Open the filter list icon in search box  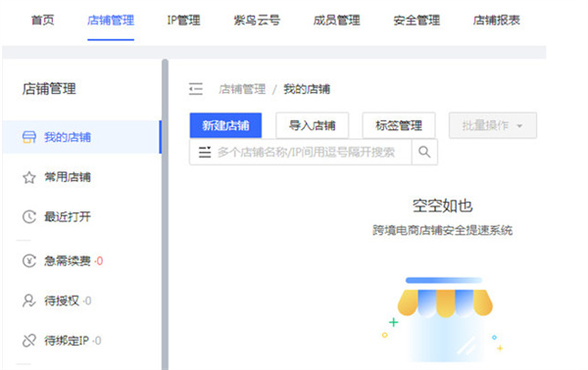(x=205, y=152)
